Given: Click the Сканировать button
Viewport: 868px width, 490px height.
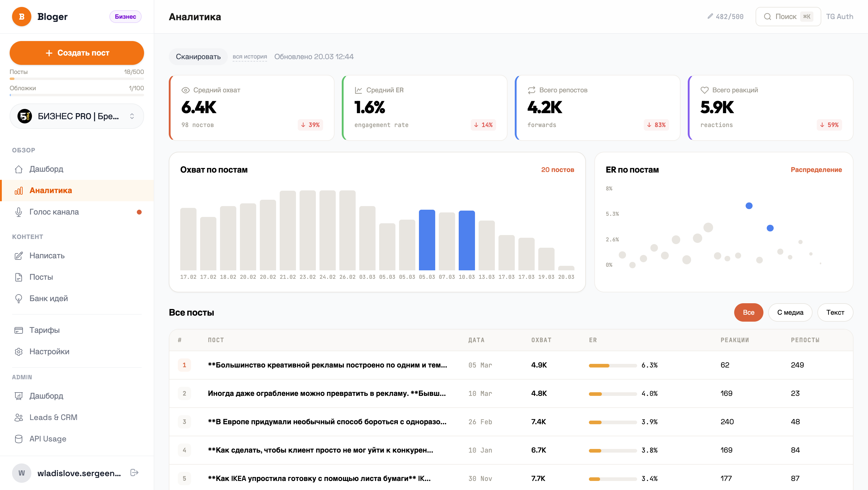Looking at the screenshot, I should click(198, 57).
